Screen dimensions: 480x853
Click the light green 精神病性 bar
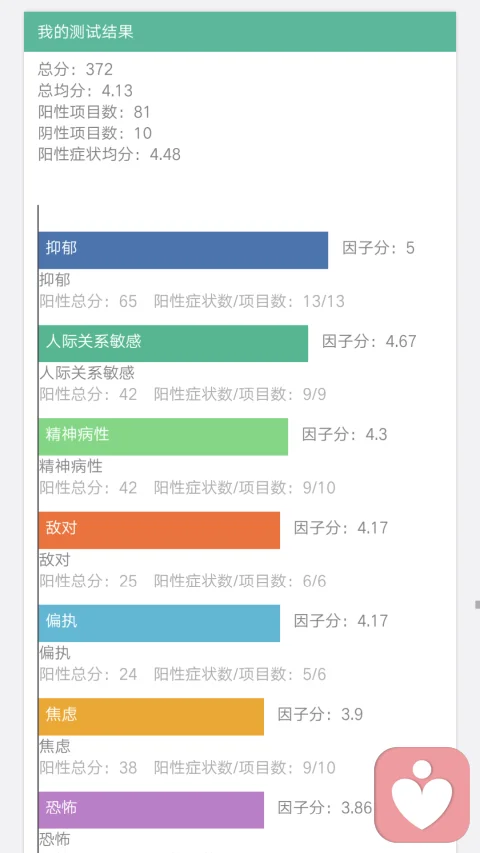(x=163, y=436)
